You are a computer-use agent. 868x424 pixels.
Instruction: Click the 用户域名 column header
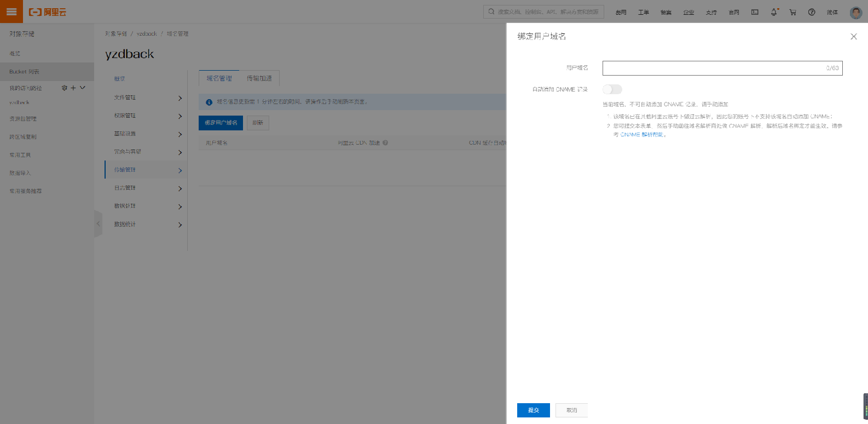pos(216,143)
